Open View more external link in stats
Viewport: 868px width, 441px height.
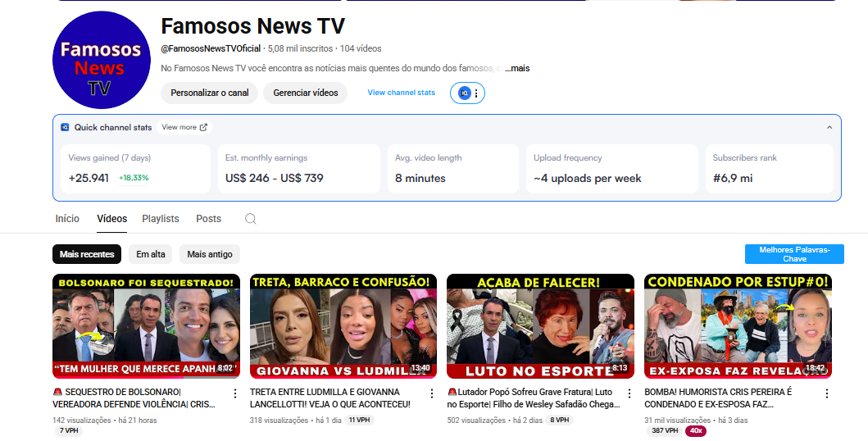coord(184,127)
